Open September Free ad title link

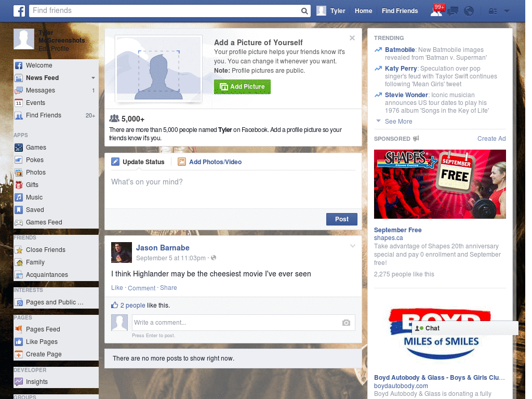click(x=397, y=230)
